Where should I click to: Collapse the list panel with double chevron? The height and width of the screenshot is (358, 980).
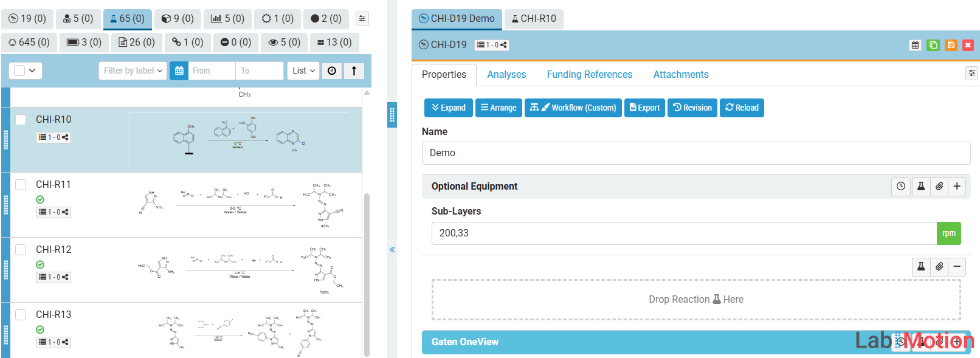pos(392,250)
